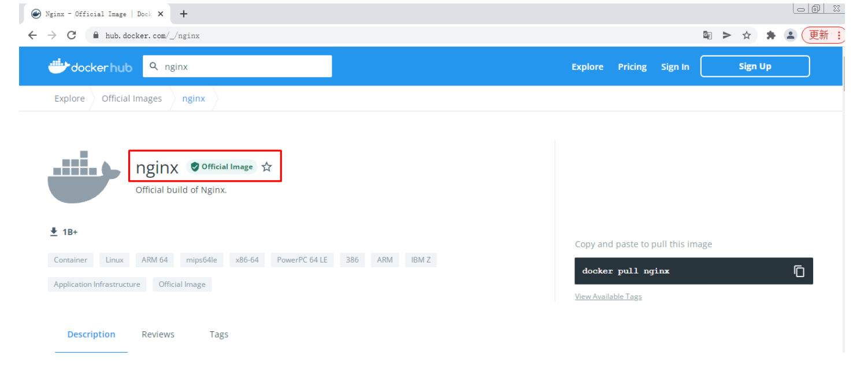This screenshot has width=868, height=374.
Task: Click the send/share arrow icon in address bar
Action: [x=727, y=35]
